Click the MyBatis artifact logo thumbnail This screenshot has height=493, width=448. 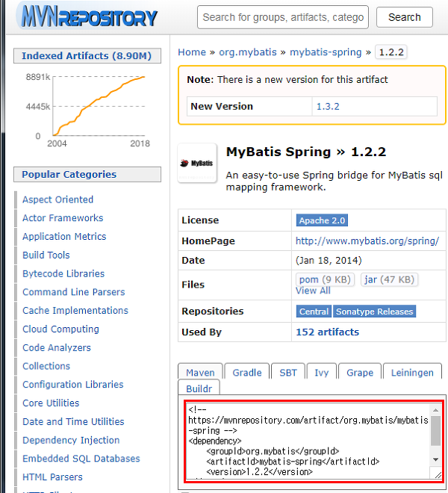click(x=197, y=163)
